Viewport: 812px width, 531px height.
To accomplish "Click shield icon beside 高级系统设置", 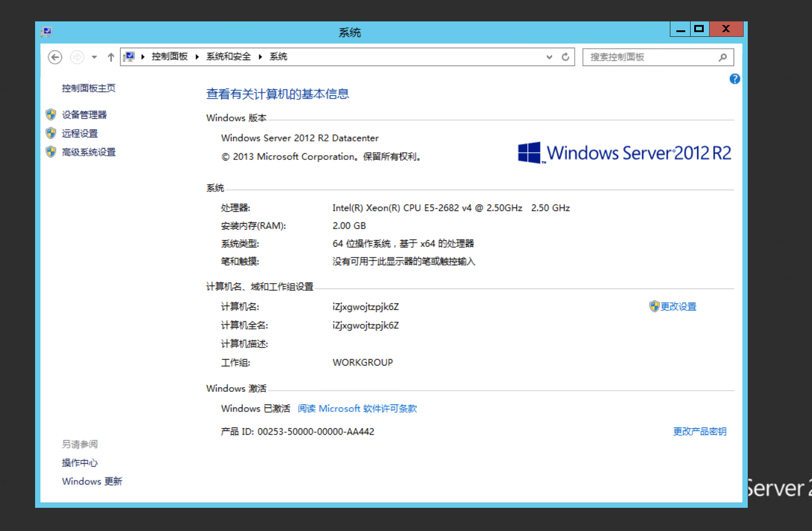I will point(51,152).
